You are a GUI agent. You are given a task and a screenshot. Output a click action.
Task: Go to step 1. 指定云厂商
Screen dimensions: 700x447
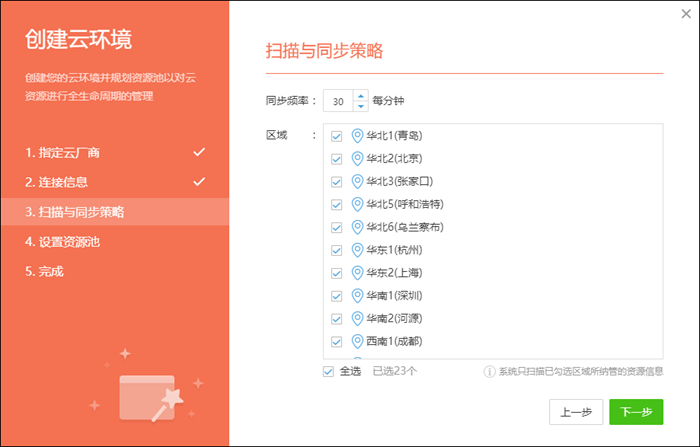tap(62, 152)
